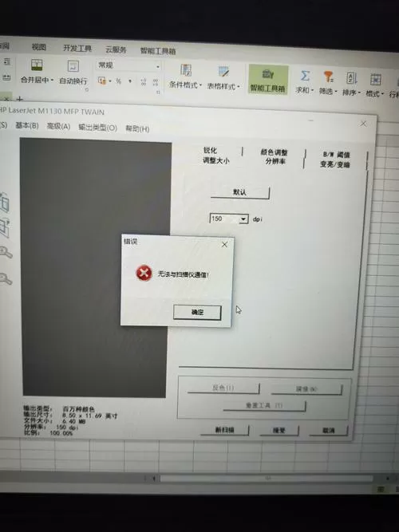Screen dimensions: 399x532
Task: Click the 接受 accept button
Action: tap(279, 430)
